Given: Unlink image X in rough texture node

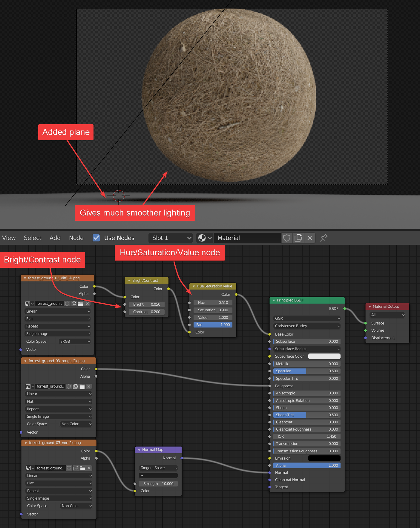Looking at the screenshot, I should [89, 386].
